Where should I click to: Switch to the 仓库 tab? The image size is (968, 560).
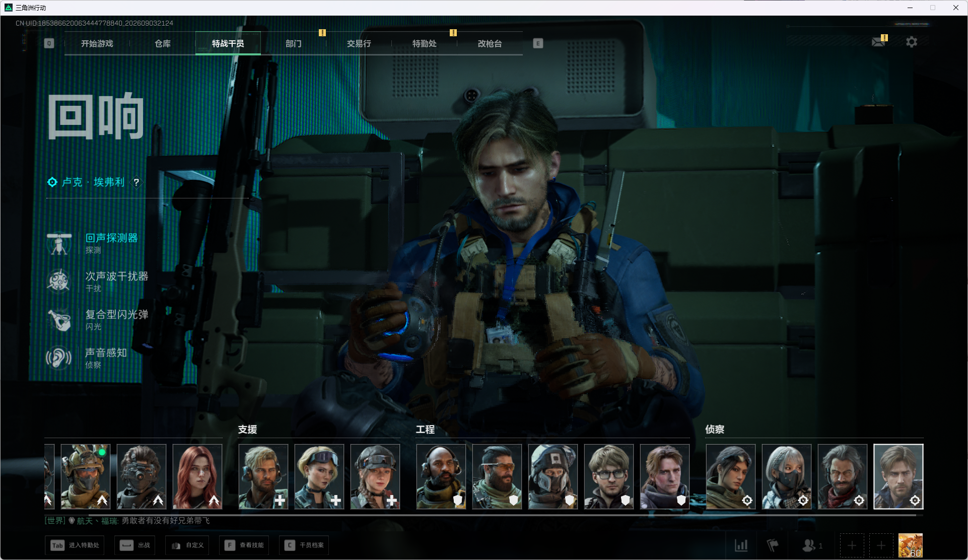point(163,44)
